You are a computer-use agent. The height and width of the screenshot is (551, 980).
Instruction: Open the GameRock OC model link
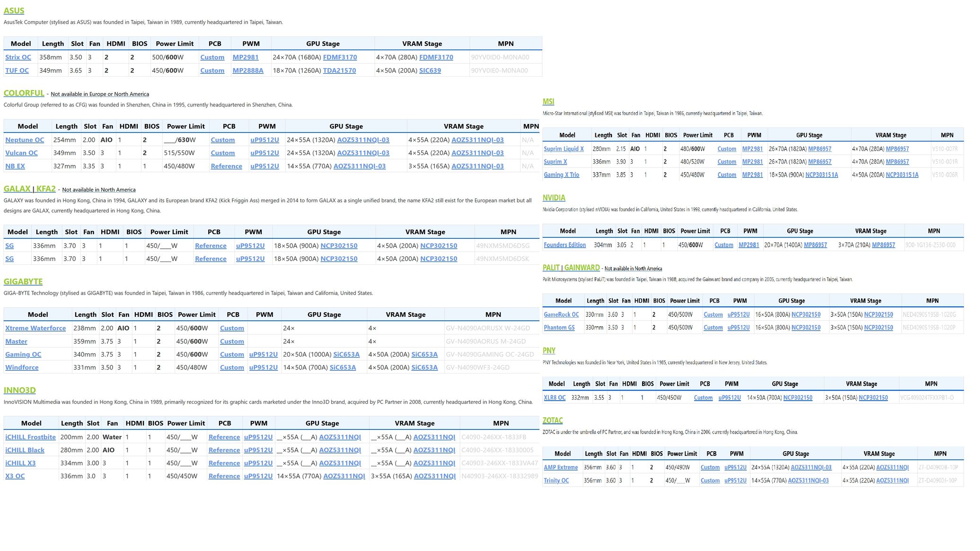click(561, 315)
